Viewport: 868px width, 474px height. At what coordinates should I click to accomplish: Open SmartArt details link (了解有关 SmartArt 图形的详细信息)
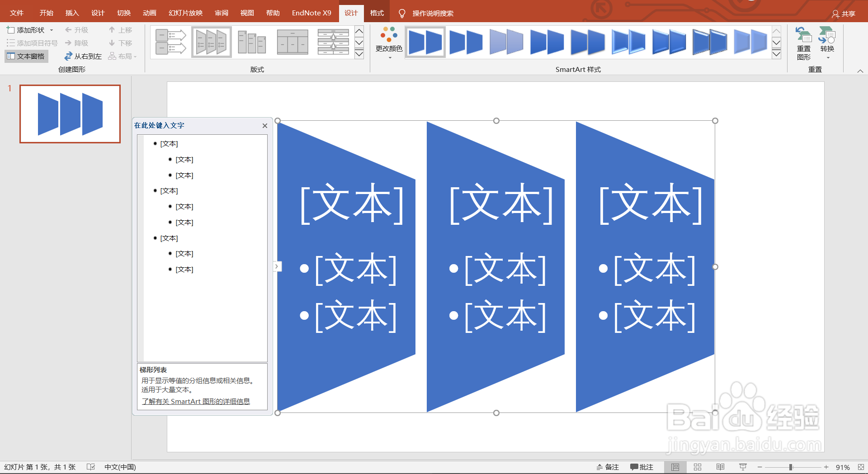click(196, 402)
